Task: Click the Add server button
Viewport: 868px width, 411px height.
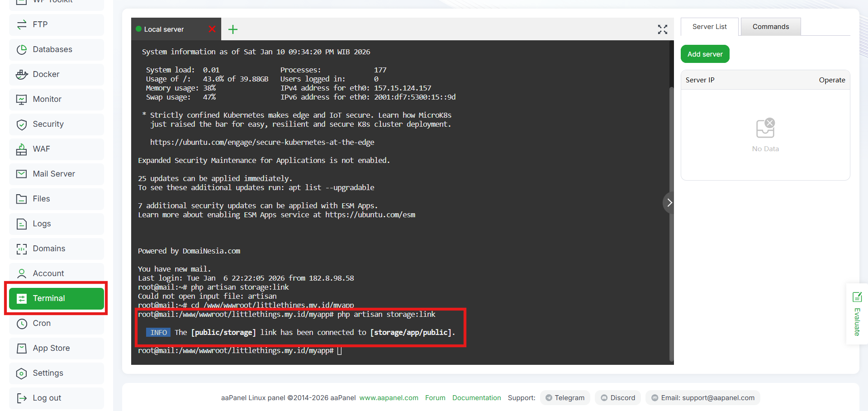Action: pyautogui.click(x=705, y=54)
